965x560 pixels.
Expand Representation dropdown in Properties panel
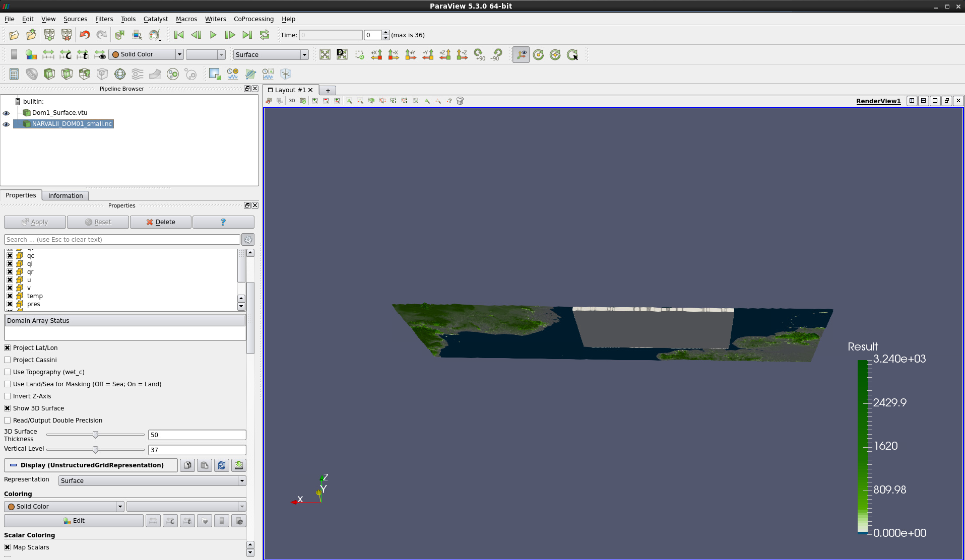click(152, 481)
